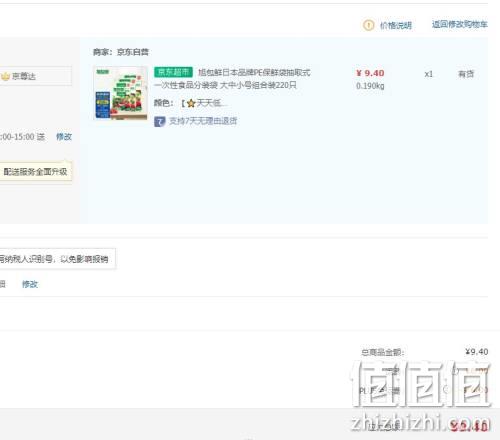Open the 旭包鲜 PE保鲜袋 product title
The image size is (500, 440).
click(x=232, y=79)
